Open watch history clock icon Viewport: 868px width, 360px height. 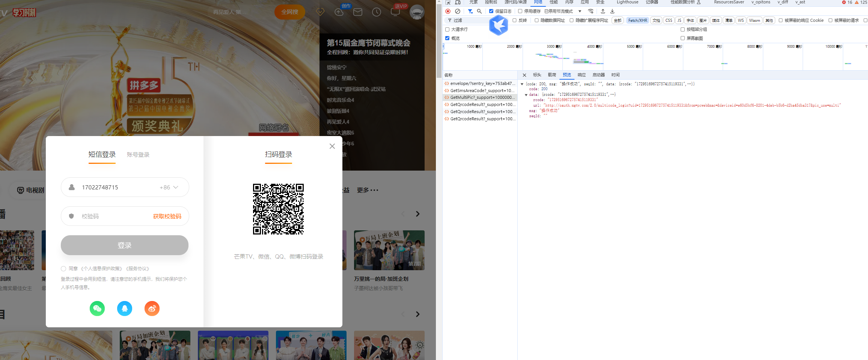coord(377,12)
